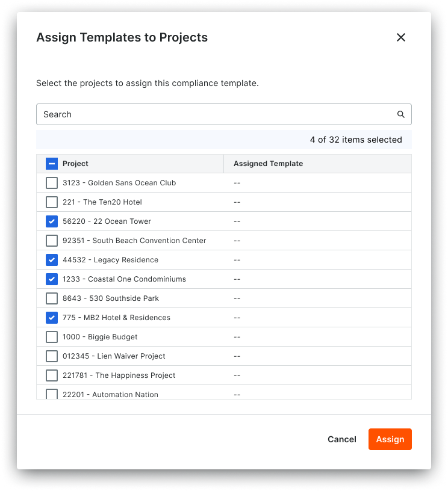
Task: Check the 221 - The Ten20 Hotel box
Action: [x=52, y=202]
